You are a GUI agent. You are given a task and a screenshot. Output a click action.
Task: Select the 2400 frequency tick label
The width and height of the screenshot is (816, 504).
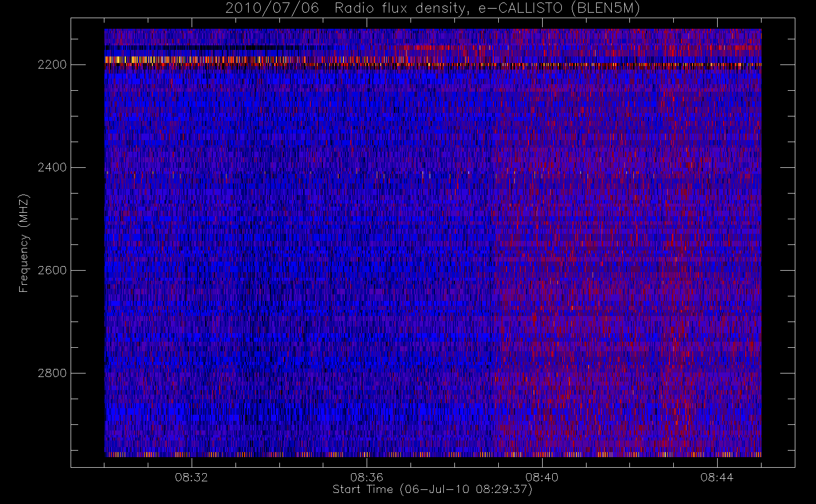pos(52,167)
